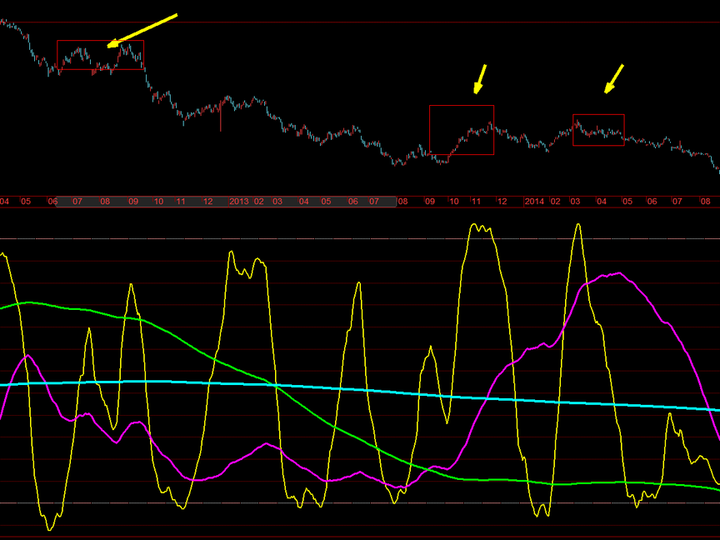Jump to the 12 label just before 2014
This screenshot has width=720, height=540.
(x=502, y=202)
